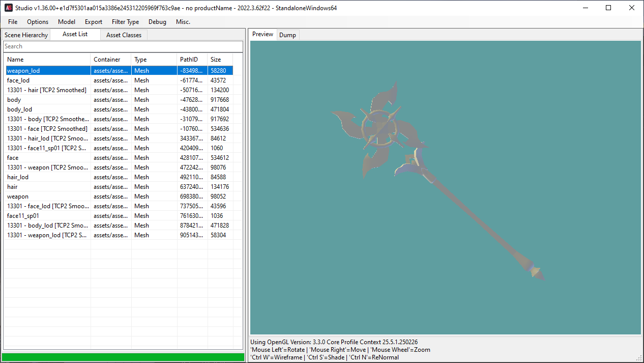Click size value 1036 of face11_sp01

[x=217, y=216]
